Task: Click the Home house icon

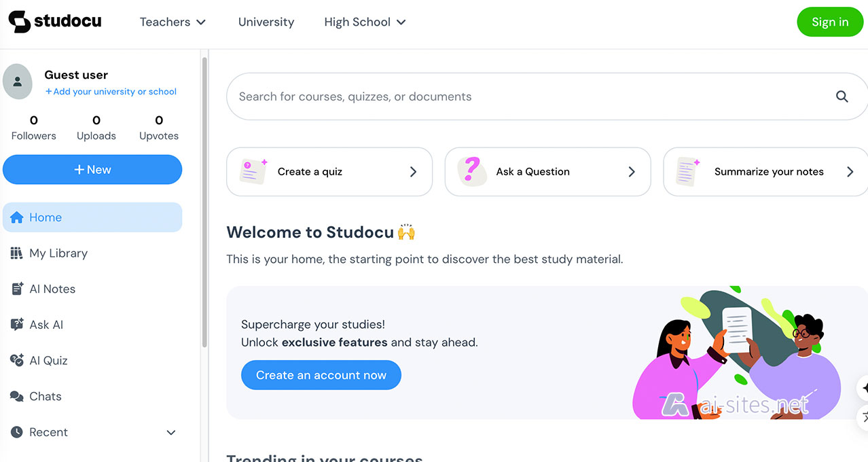Action: pos(17,217)
